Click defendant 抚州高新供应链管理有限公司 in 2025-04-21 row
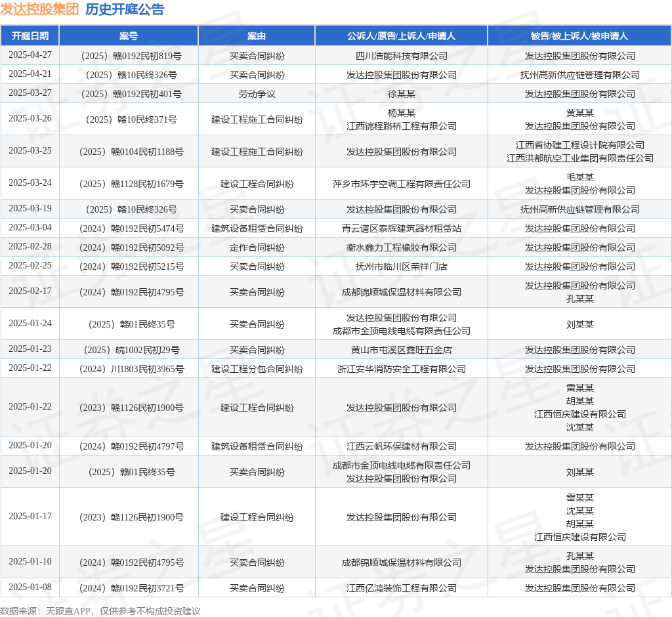The height and width of the screenshot is (617, 672). (580, 75)
